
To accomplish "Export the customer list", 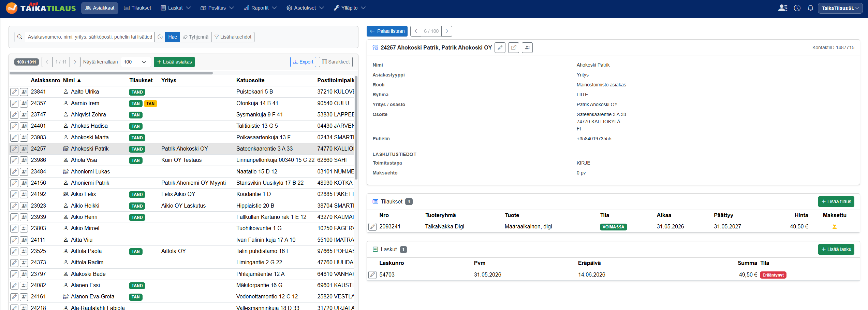I will pos(303,62).
